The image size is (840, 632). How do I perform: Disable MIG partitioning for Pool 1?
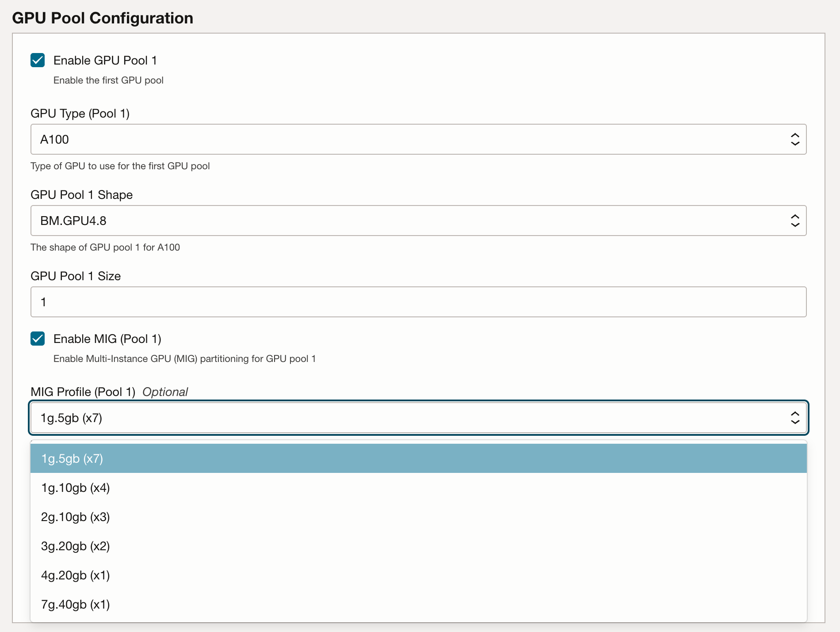(38, 339)
